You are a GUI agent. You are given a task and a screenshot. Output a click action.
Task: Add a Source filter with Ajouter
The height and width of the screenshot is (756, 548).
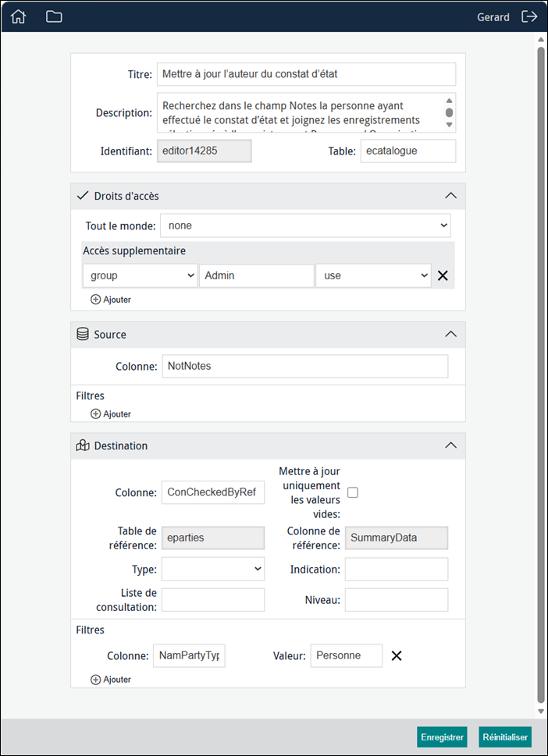(x=111, y=413)
